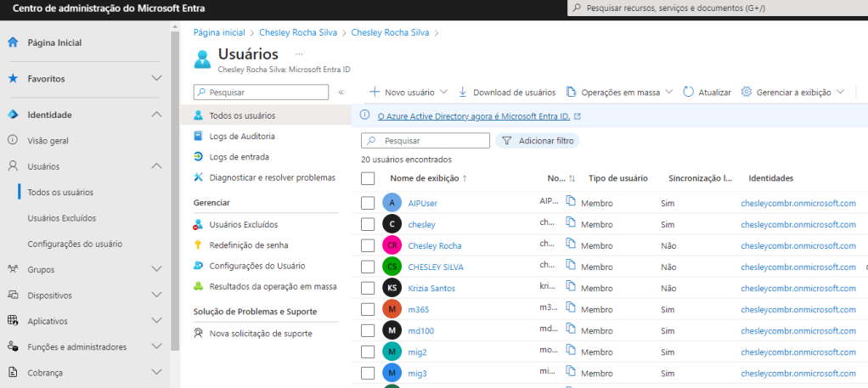Click the Adicionar filtro button
868x388 pixels.
click(x=538, y=141)
